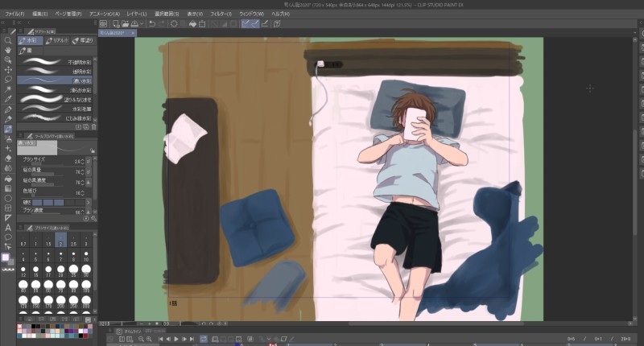Click the Open file icon

pyautogui.click(x=126, y=24)
